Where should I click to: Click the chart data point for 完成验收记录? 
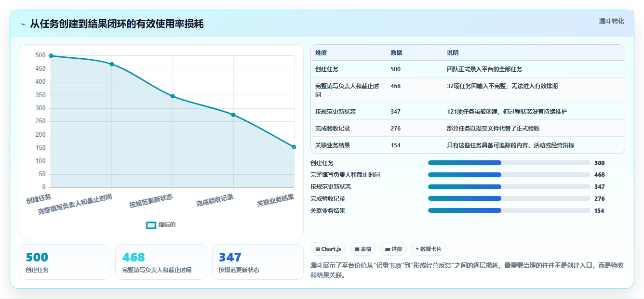[233, 115]
